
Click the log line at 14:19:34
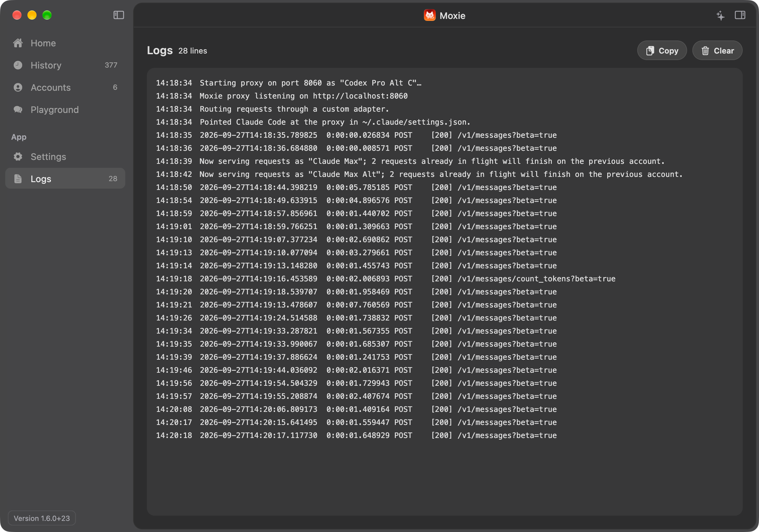356,331
